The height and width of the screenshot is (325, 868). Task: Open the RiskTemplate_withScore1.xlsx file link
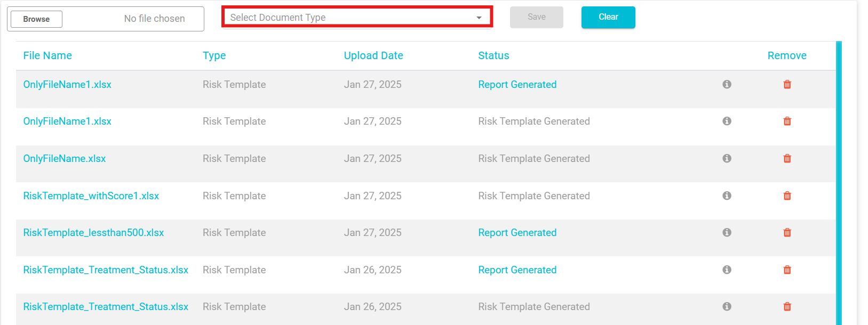click(91, 196)
